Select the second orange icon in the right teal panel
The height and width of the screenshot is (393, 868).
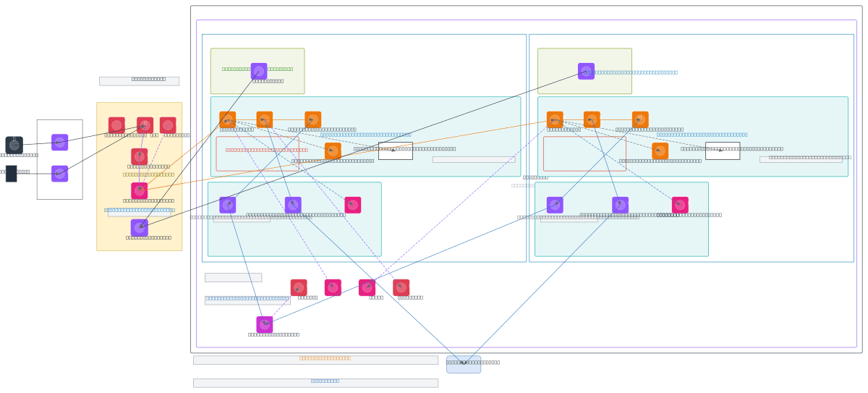(x=592, y=119)
